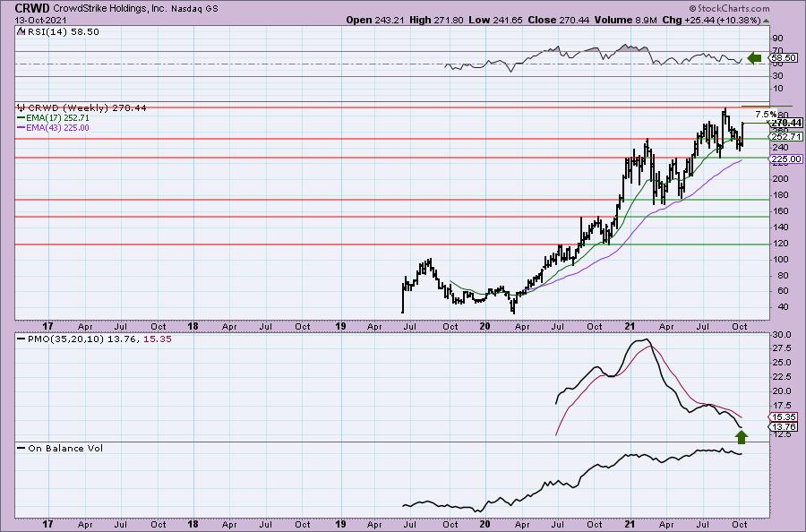Click the Close 270.44 header value
806x532 pixels.
coord(559,20)
